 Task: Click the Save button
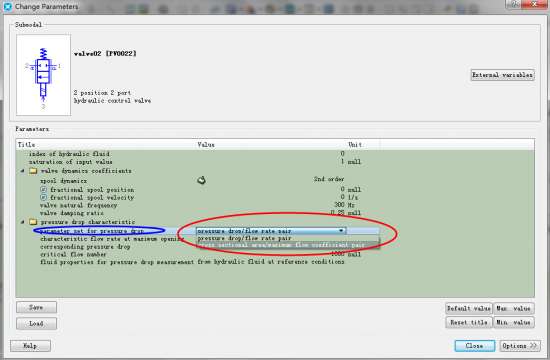[x=36, y=307]
